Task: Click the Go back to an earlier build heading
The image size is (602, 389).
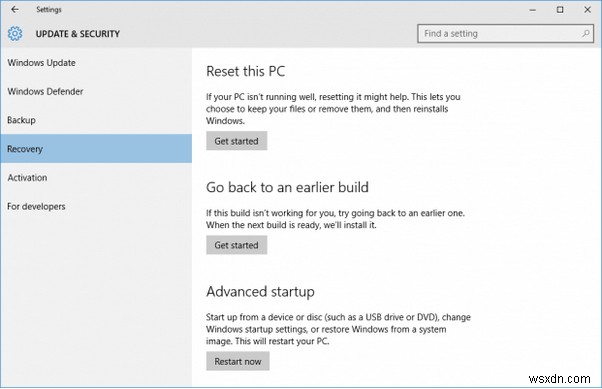Action: [287, 187]
